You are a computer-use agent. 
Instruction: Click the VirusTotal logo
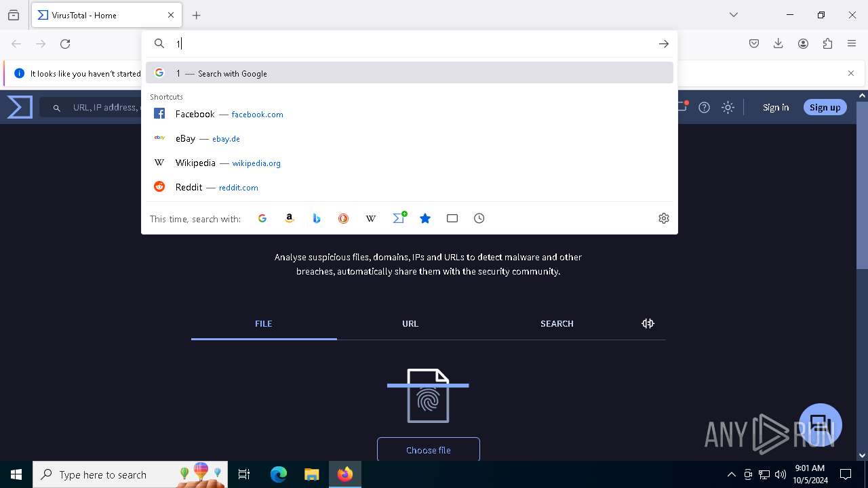pyautogui.click(x=20, y=107)
